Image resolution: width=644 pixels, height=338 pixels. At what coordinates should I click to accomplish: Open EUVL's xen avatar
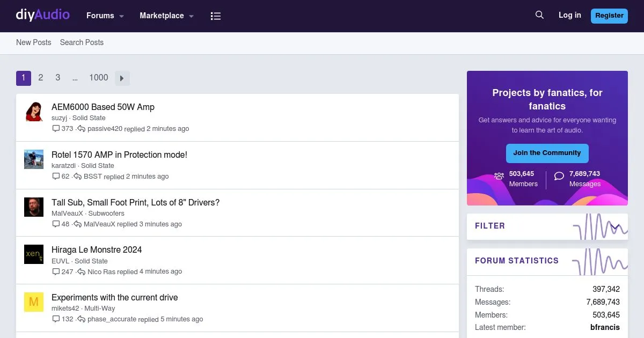coord(34,254)
